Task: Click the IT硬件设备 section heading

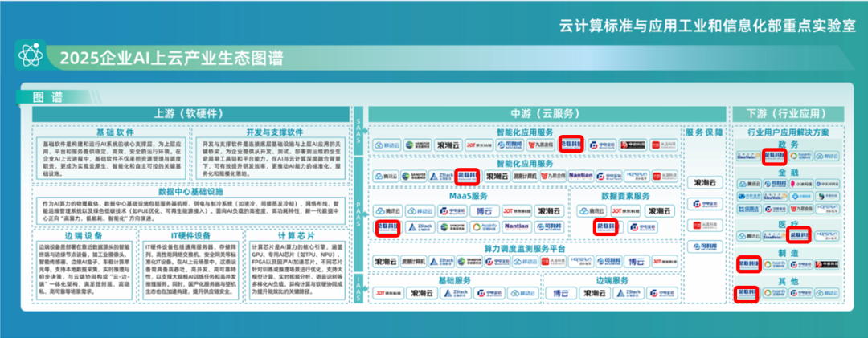Action: click(x=191, y=236)
